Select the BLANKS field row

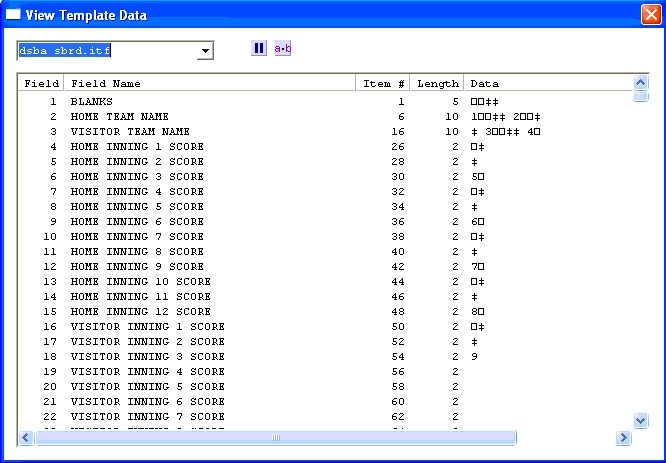pyautogui.click(x=91, y=102)
